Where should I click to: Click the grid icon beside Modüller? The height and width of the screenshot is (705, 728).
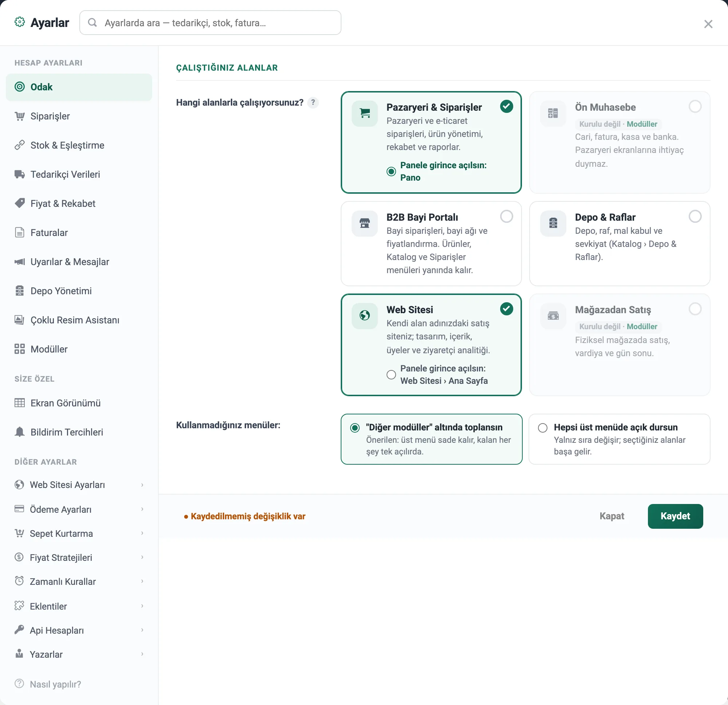click(x=20, y=349)
